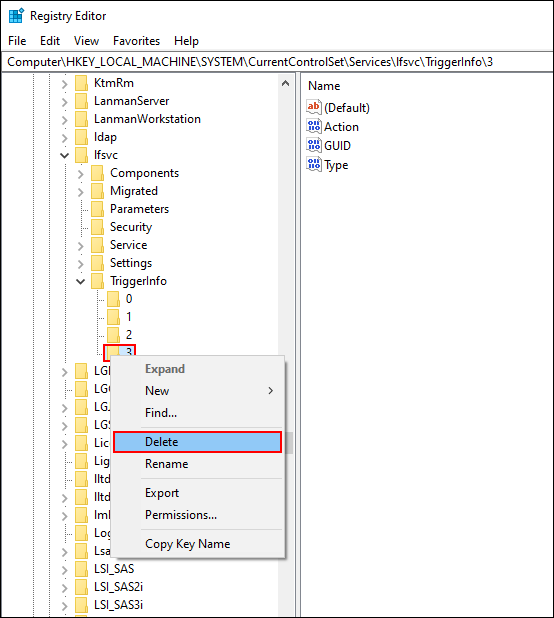Open the New submenu in context menu

point(197,391)
